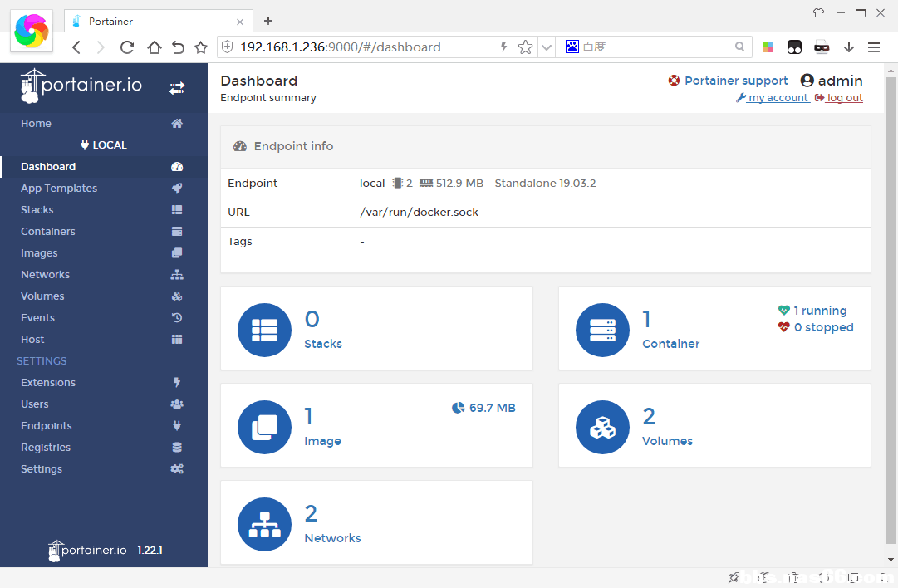Click the Networks tile sitemap icon
Image resolution: width=898 pixels, height=588 pixels.
[x=264, y=524]
